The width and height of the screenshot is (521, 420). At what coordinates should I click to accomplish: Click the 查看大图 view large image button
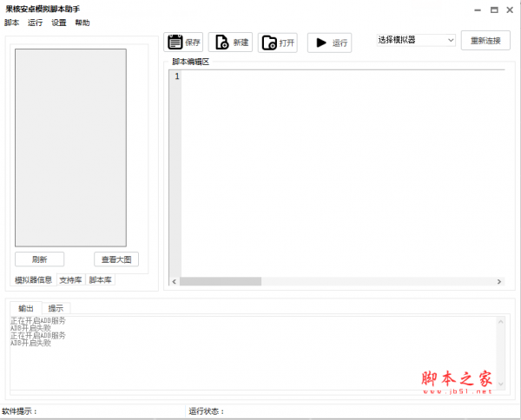tap(116, 259)
